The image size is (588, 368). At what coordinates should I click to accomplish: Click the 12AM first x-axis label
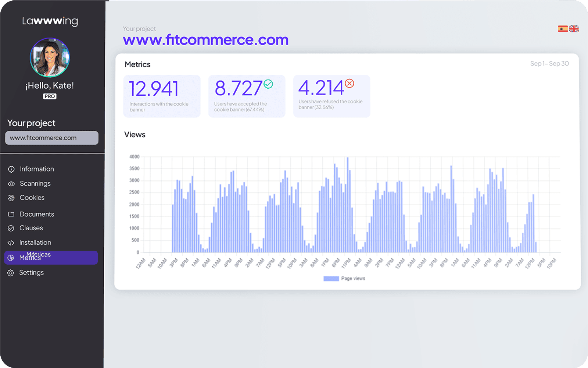[x=141, y=263]
